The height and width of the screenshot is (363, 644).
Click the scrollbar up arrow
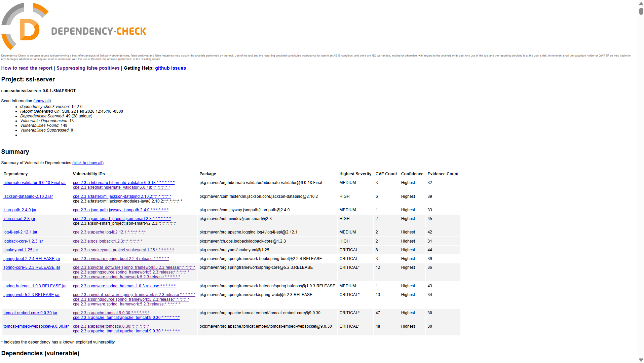click(641, 3)
